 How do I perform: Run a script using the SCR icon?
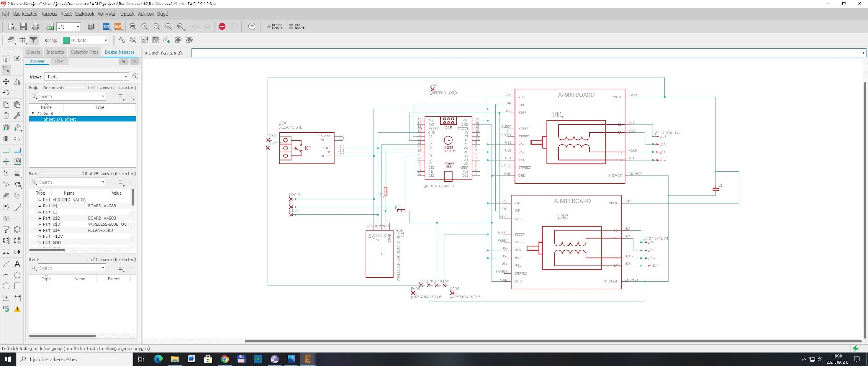click(x=106, y=27)
